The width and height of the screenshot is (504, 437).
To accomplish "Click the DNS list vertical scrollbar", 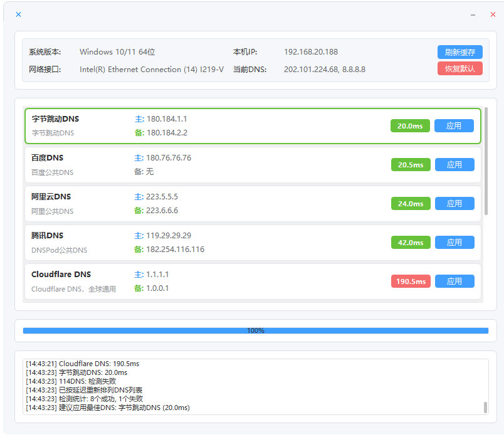I will pos(486,161).
